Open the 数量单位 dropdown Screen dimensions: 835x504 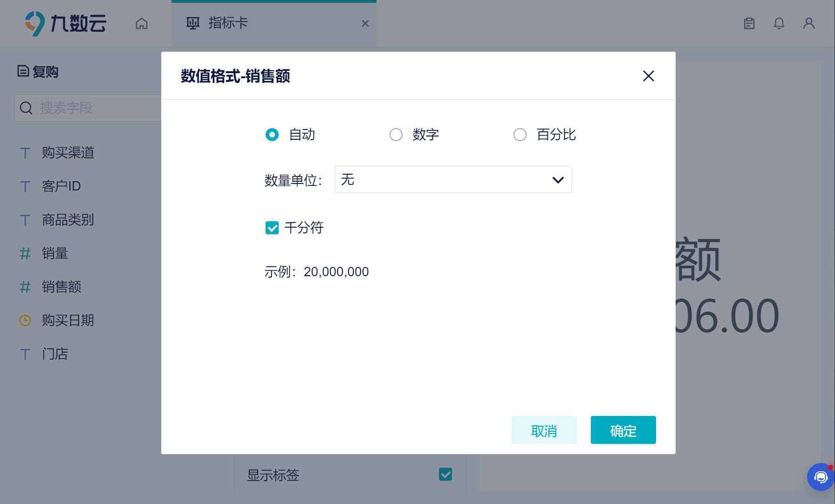tap(453, 179)
